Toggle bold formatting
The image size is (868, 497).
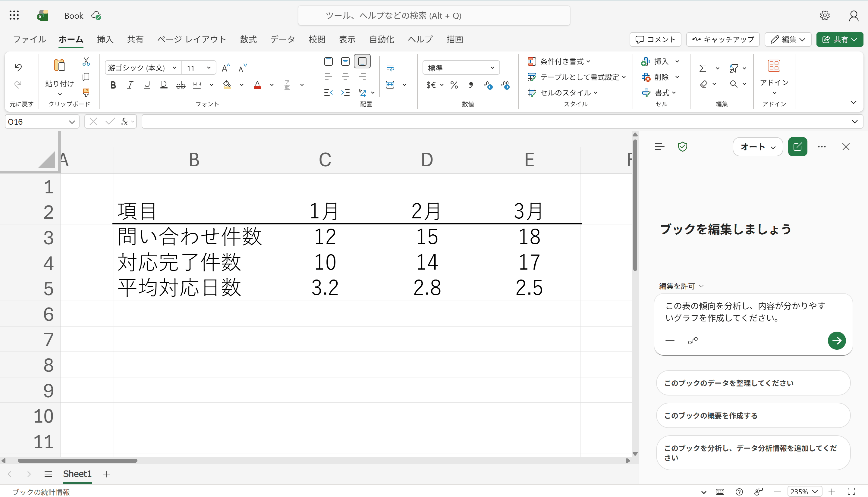click(113, 85)
